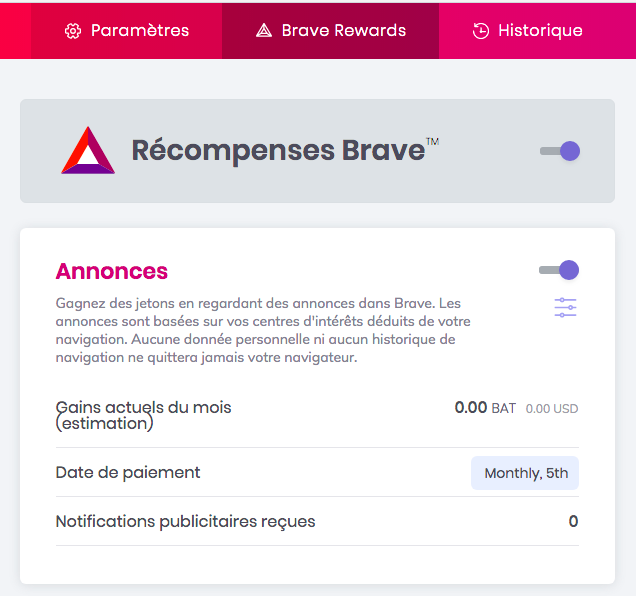Click the 0.00 USD amount
This screenshot has width=636, height=596.
[552, 409]
